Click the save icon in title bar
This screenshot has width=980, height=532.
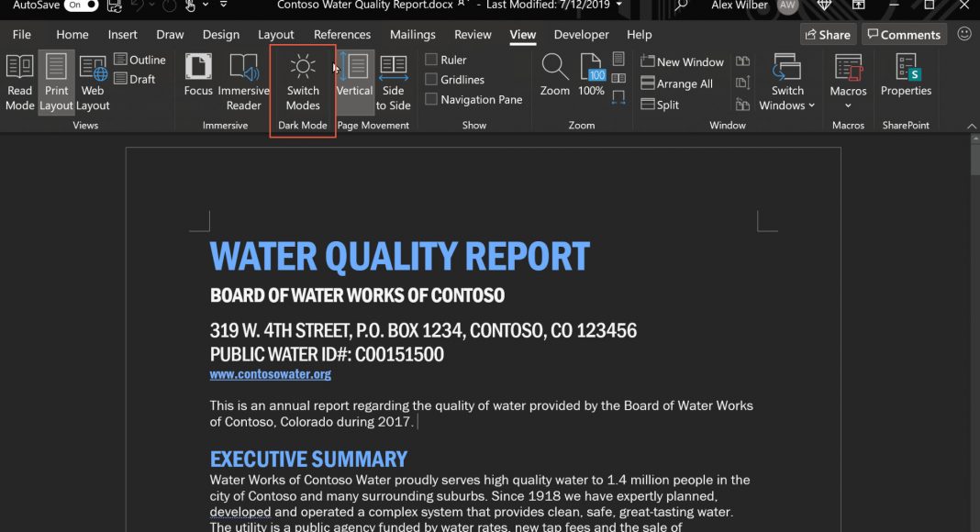115,6
